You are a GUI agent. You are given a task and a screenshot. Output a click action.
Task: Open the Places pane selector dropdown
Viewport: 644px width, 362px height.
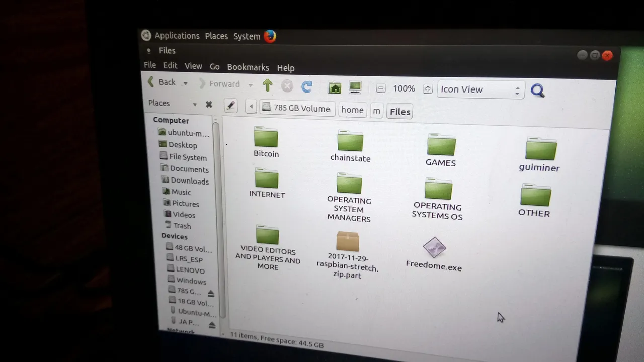[x=194, y=105]
